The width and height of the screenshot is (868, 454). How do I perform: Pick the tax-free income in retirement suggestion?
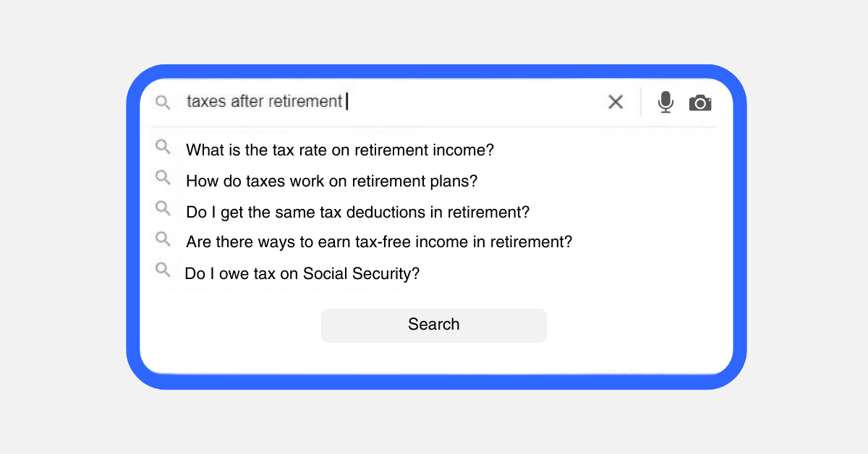coord(379,241)
